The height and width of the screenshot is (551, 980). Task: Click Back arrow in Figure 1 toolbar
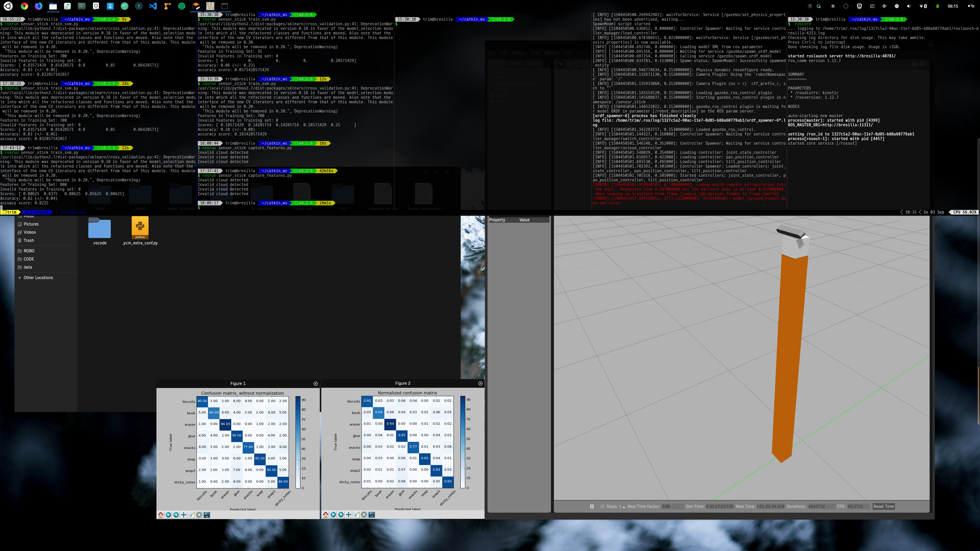pyautogui.click(x=168, y=515)
